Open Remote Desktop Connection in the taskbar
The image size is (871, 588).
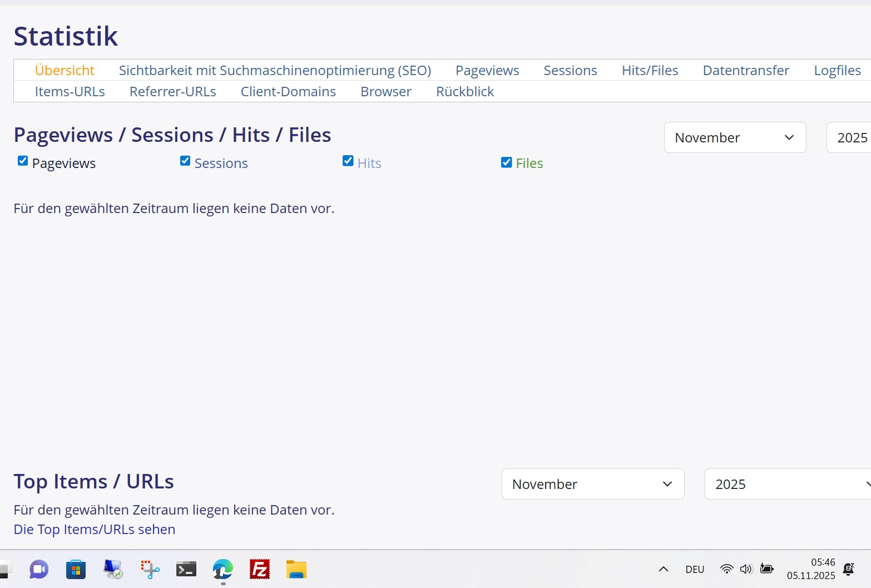pos(113,569)
